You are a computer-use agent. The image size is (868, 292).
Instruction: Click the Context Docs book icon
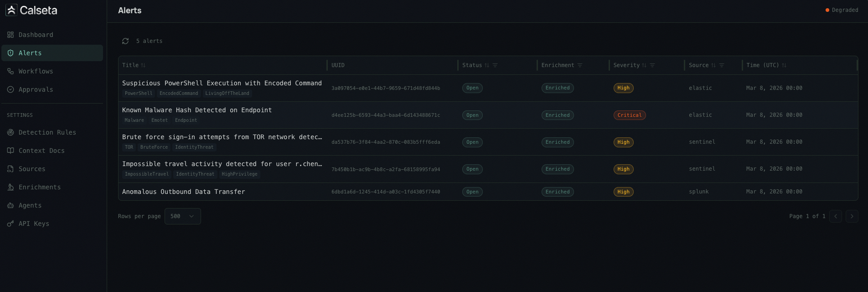tap(10, 151)
